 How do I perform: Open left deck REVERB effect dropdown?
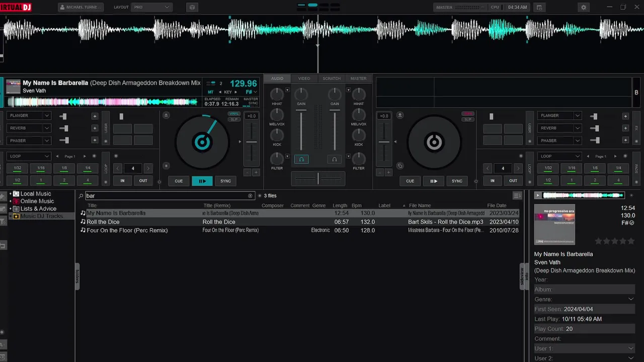[x=29, y=128]
